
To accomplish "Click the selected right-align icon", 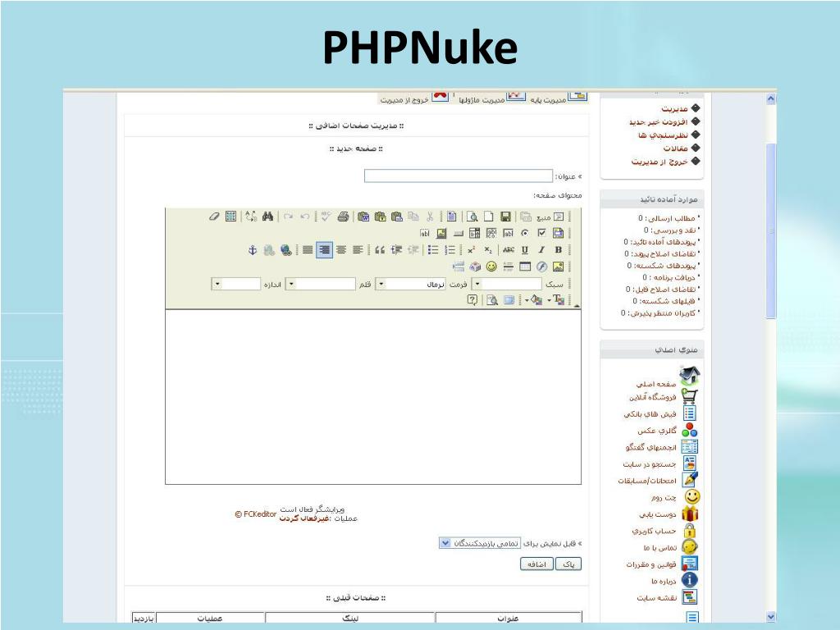I will 324,249.
